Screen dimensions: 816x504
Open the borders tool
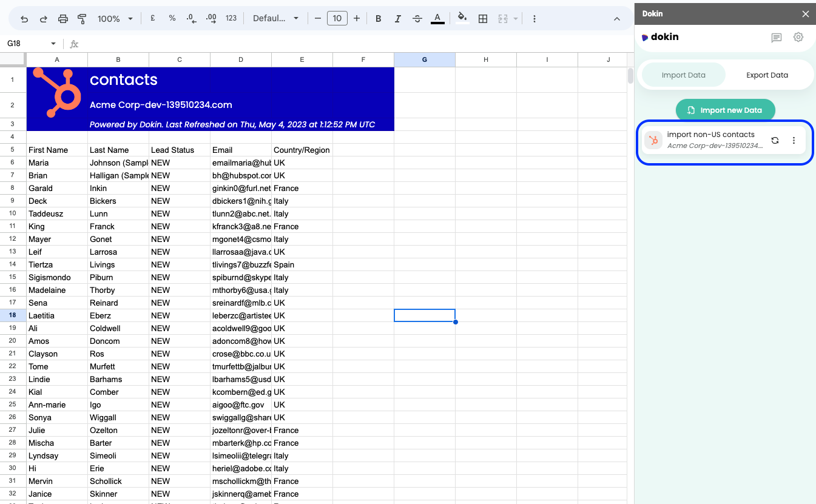coord(483,19)
